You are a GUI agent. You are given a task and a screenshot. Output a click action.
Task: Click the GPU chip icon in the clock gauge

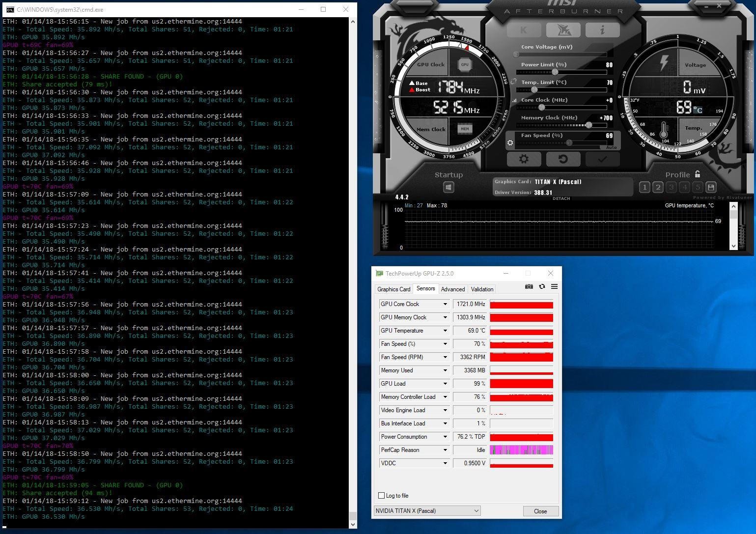pyautogui.click(x=465, y=64)
